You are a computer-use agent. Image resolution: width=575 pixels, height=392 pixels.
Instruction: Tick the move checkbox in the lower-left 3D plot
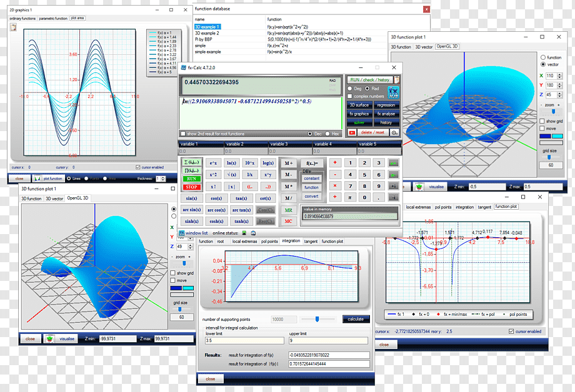tap(172, 280)
